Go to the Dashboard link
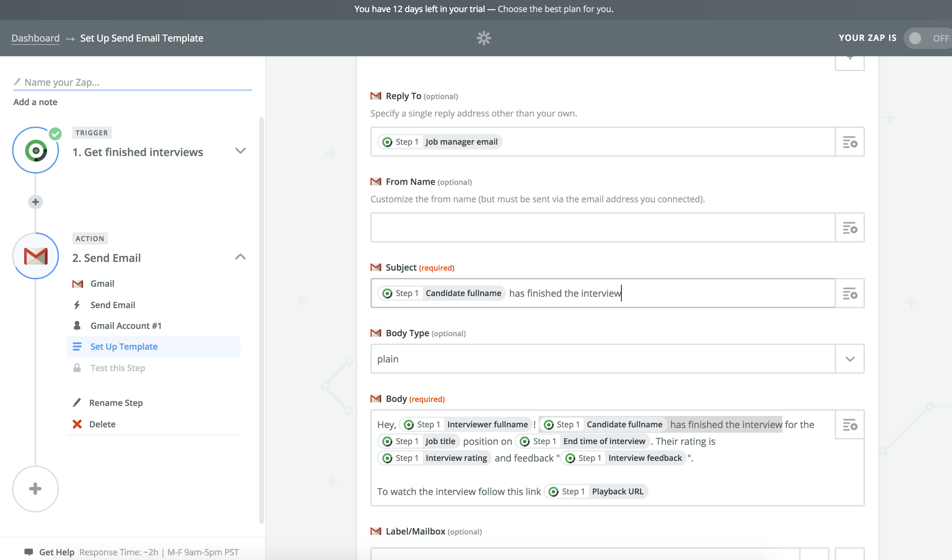 coord(36,38)
